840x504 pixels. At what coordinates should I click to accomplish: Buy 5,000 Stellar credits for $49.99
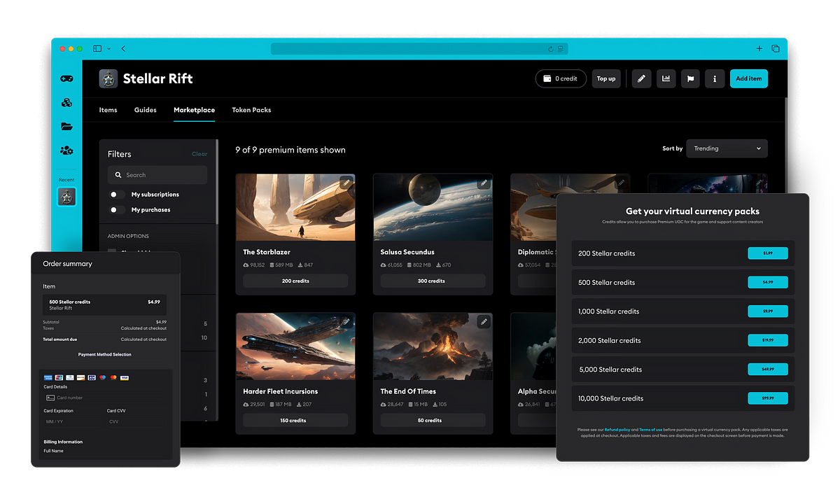tap(768, 369)
